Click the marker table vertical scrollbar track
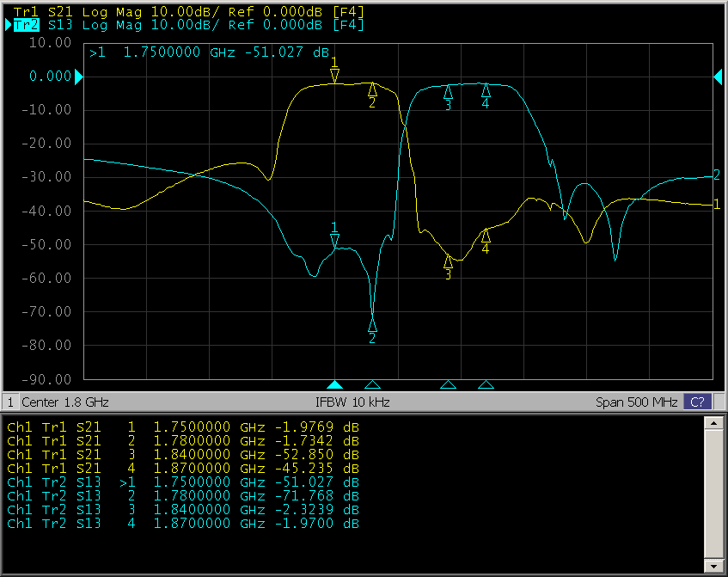The image size is (728, 577). (713, 494)
